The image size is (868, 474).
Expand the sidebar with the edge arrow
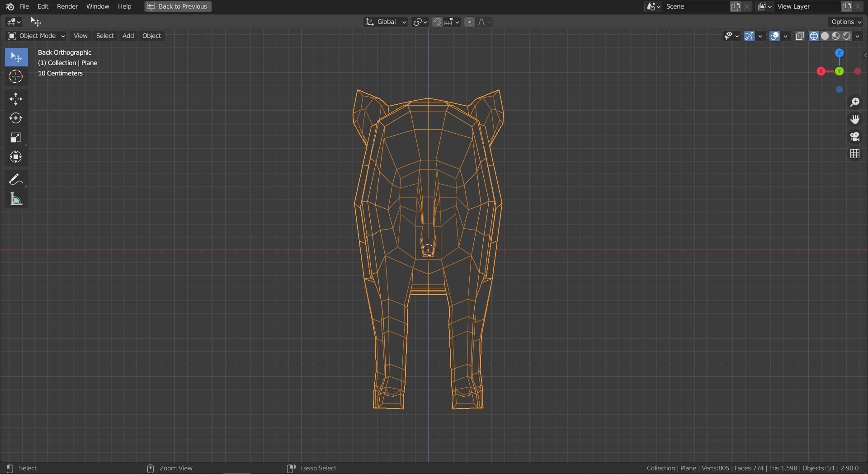pyautogui.click(x=865, y=55)
